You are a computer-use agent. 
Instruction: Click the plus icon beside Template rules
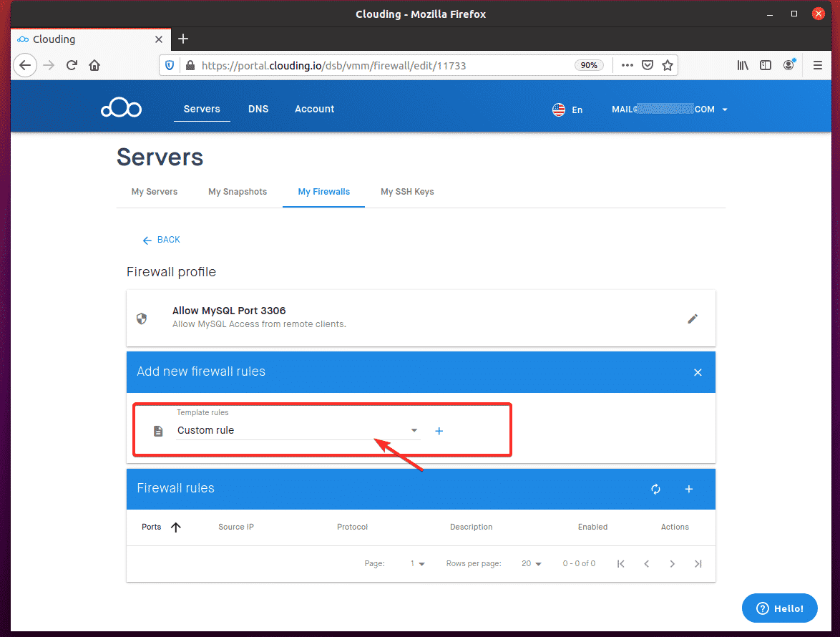point(439,431)
